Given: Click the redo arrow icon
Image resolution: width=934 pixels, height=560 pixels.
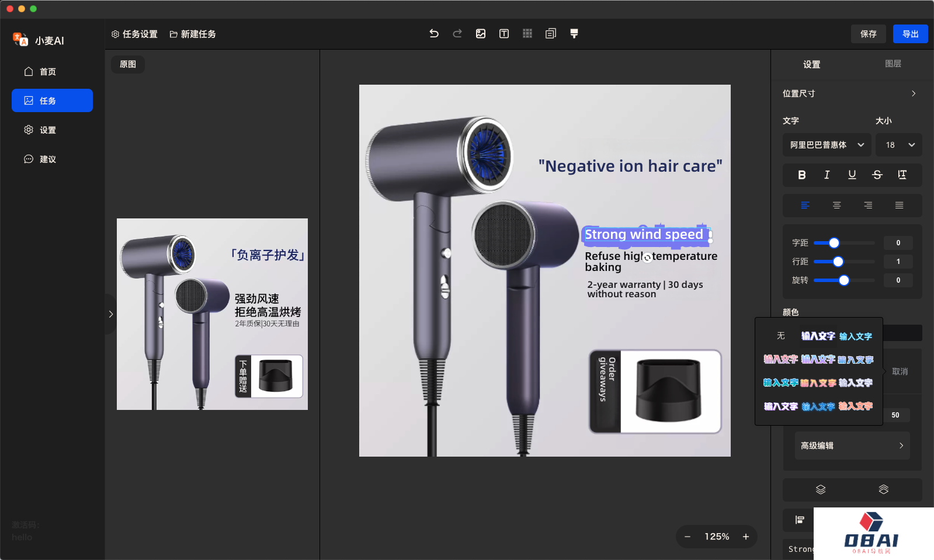Looking at the screenshot, I should click(457, 34).
